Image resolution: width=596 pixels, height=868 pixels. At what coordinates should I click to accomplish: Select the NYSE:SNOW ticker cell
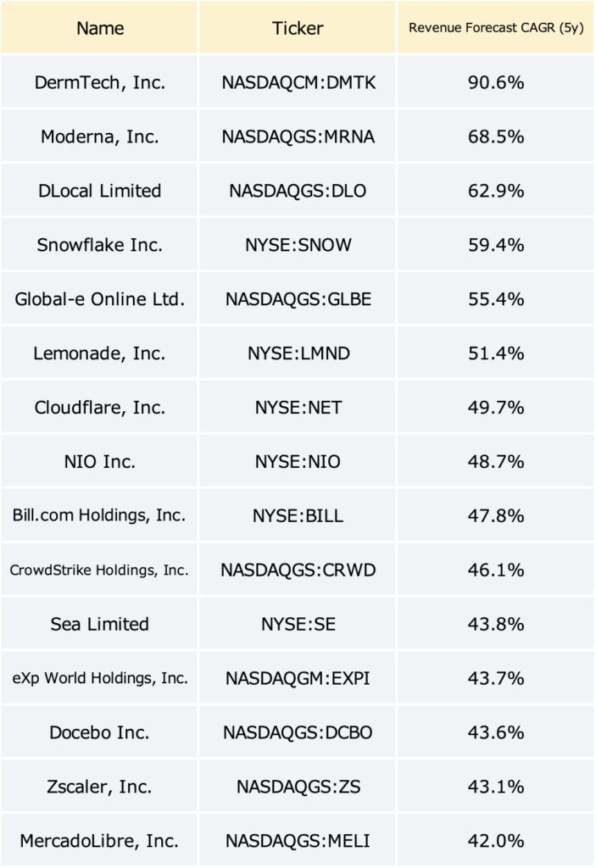[298, 245]
